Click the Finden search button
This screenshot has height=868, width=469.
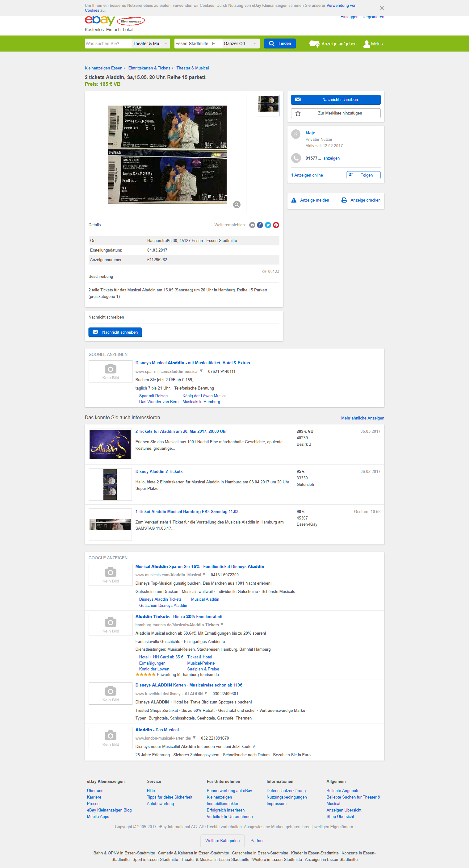tap(280, 44)
